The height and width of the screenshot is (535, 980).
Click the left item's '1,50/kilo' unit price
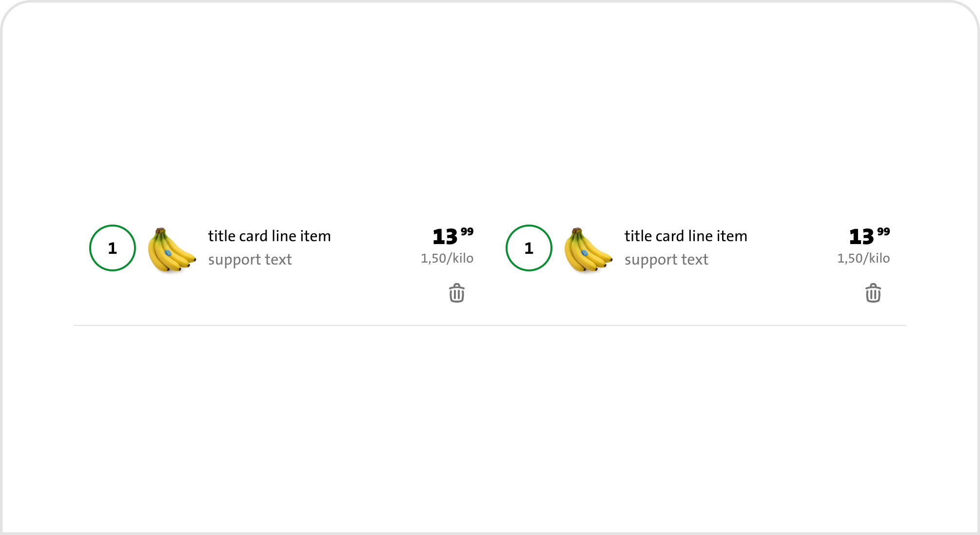pos(447,258)
